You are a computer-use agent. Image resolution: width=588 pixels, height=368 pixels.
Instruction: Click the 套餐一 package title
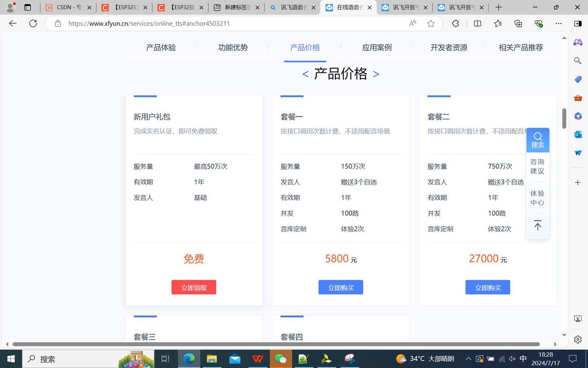(x=292, y=117)
